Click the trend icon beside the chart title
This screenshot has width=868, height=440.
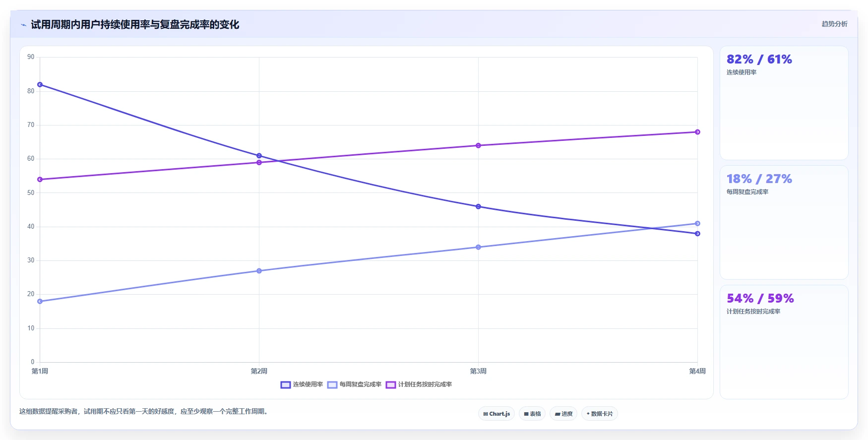(x=23, y=25)
